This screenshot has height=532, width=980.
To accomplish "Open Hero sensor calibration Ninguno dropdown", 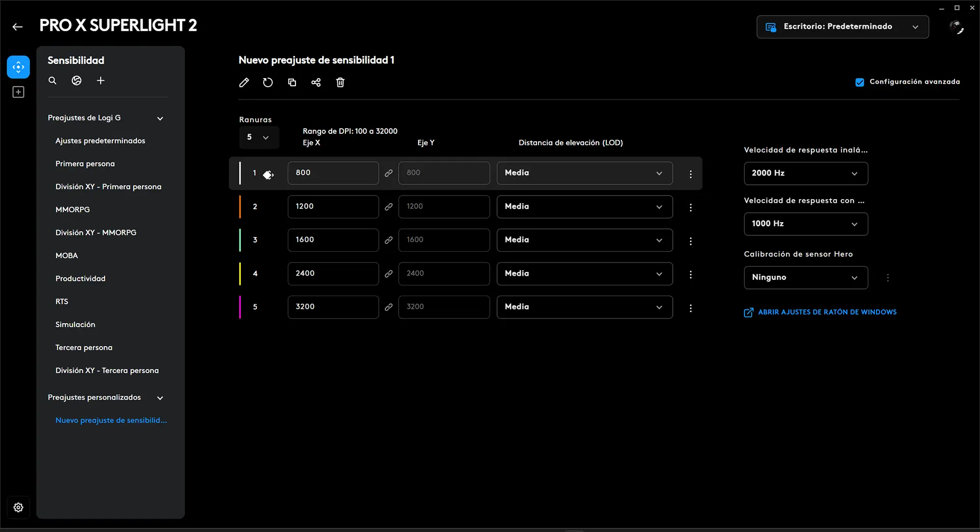I will click(806, 277).
